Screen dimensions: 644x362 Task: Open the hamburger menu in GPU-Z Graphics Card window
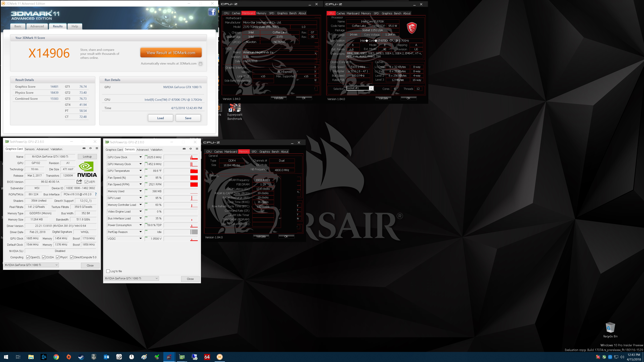coord(97,148)
